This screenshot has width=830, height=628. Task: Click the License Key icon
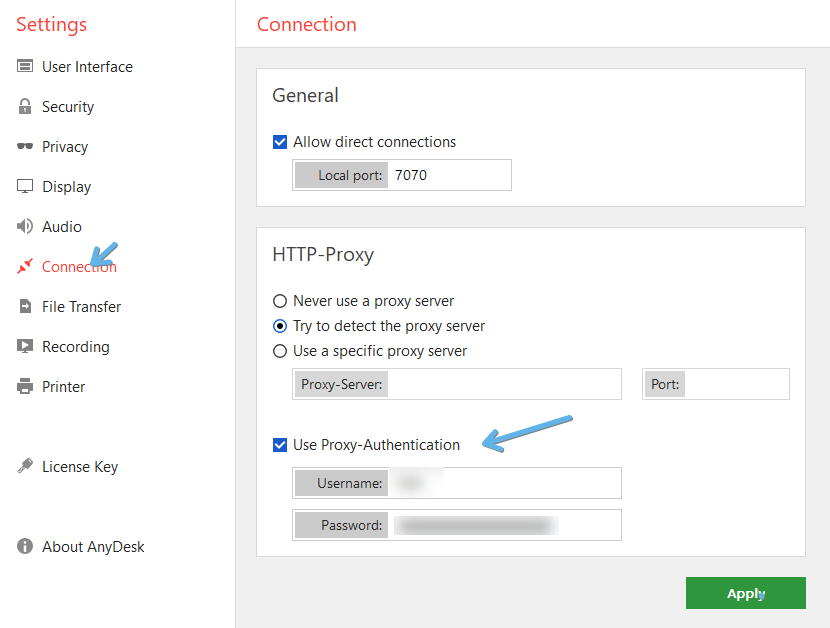point(25,467)
